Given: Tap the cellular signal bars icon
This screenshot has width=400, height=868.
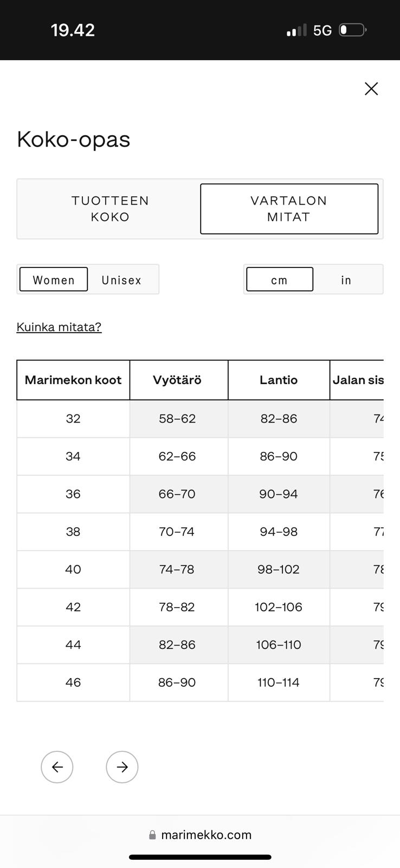Looking at the screenshot, I should pyautogui.click(x=296, y=30).
